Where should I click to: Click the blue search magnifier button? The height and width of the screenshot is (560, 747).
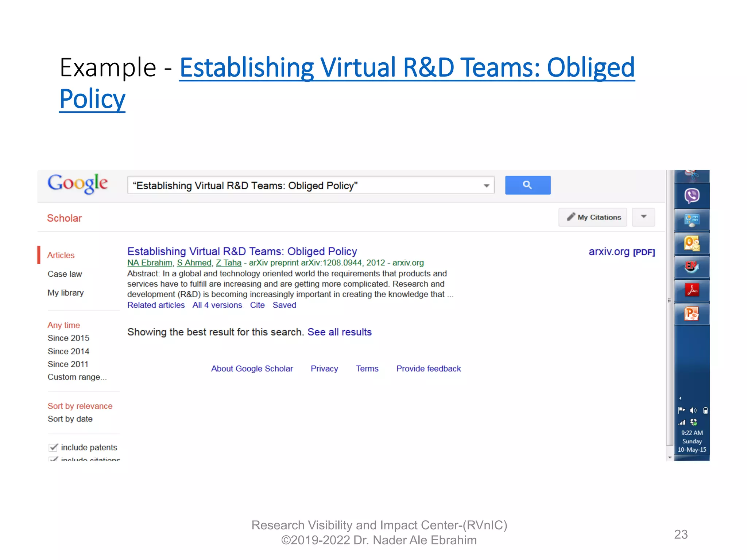(527, 185)
